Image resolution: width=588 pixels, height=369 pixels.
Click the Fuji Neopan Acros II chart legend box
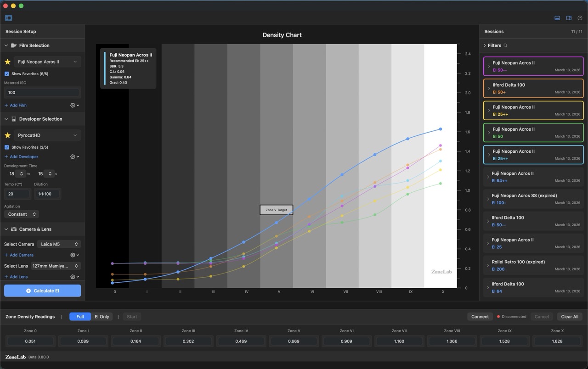tap(128, 68)
